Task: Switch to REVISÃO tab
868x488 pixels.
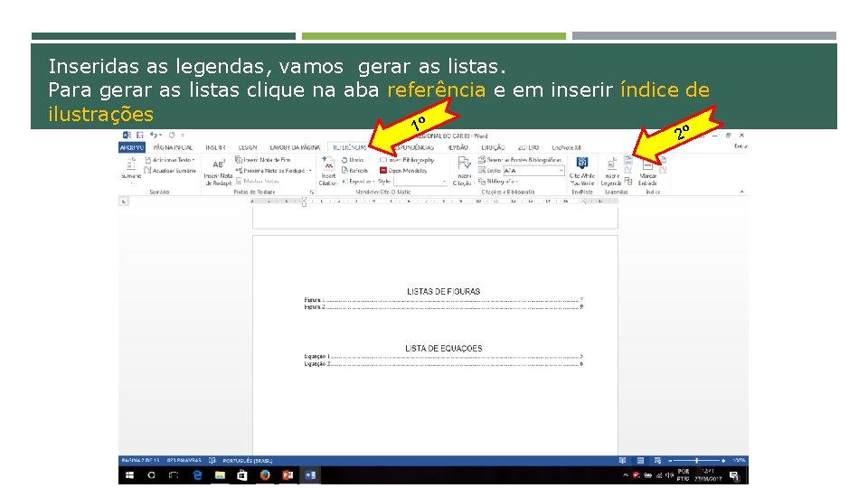Action: [458, 147]
